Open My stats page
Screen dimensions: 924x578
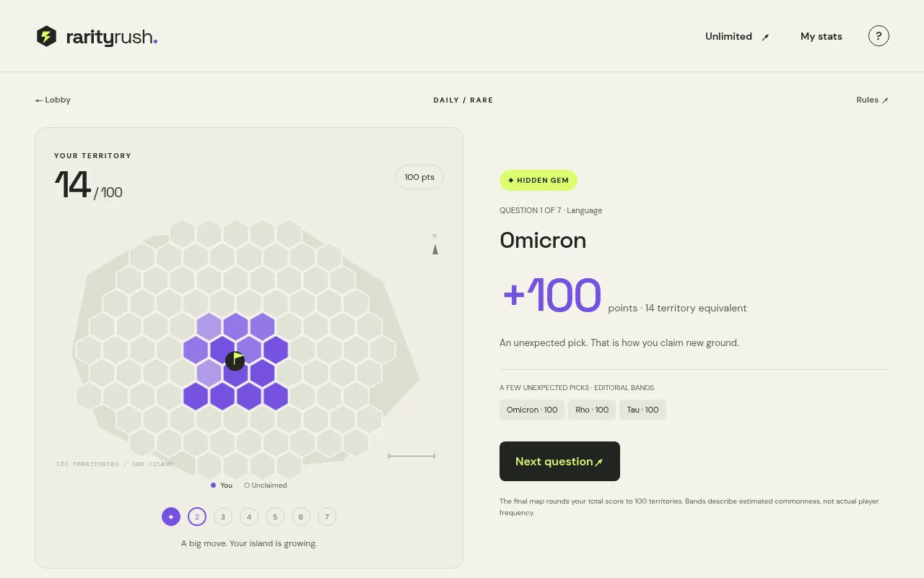tap(821, 36)
